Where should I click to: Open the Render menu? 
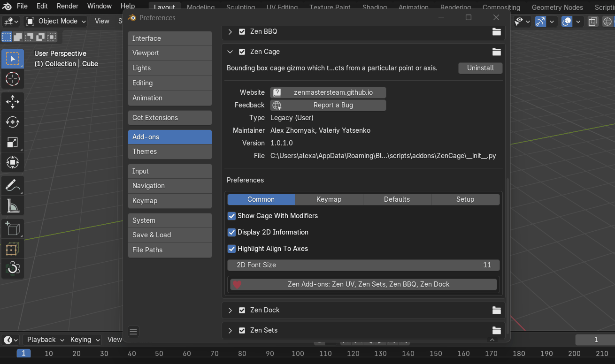(x=67, y=6)
